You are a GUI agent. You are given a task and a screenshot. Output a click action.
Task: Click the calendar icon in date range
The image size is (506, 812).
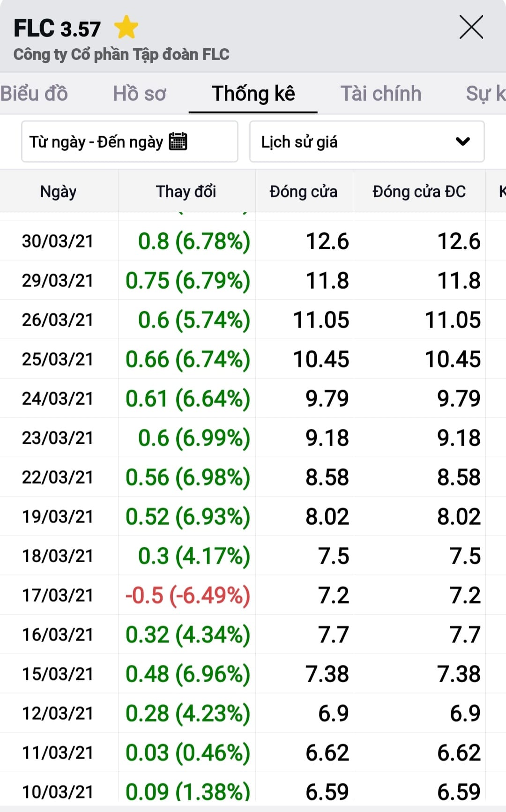point(178,141)
